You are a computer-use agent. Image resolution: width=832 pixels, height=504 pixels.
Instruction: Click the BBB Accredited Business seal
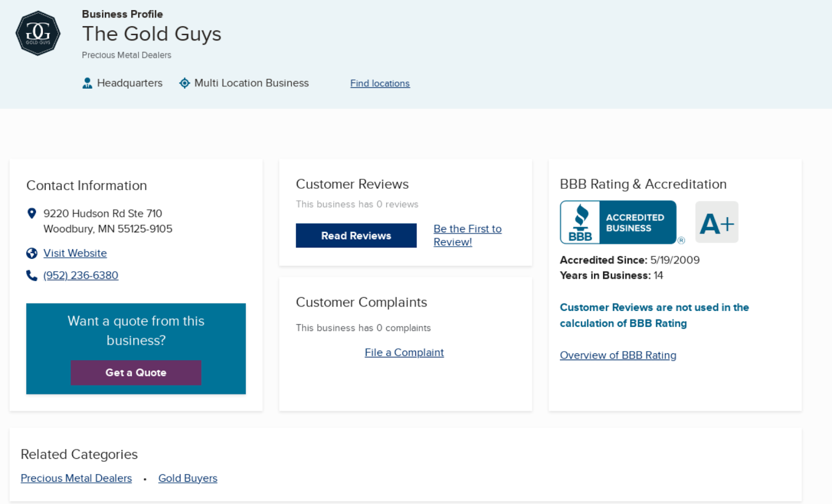pyautogui.click(x=618, y=222)
